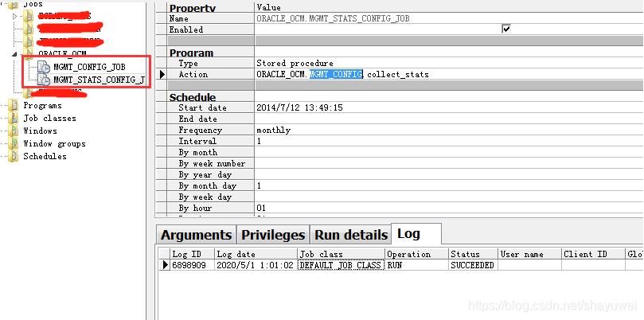The height and width of the screenshot is (320, 644).
Task: Select the Log tab
Action: point(416,234)
